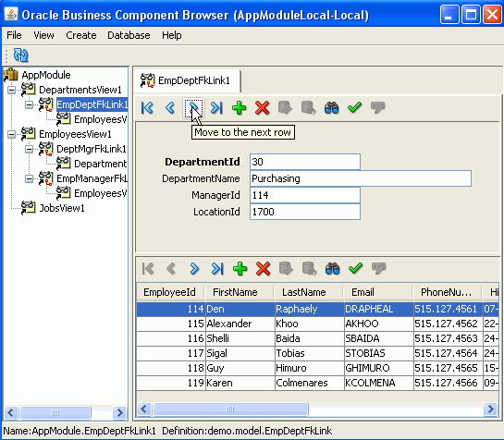Screen dimensions: 504x440
Task: Click the LastName column header
Action: coord(304,292)
